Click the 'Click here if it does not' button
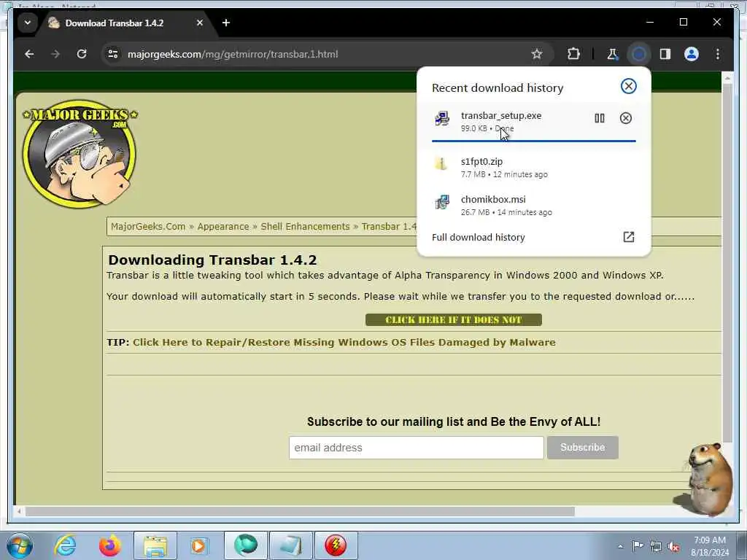Image resolution: width=747 pixels, height=560 pixels. 454,320
